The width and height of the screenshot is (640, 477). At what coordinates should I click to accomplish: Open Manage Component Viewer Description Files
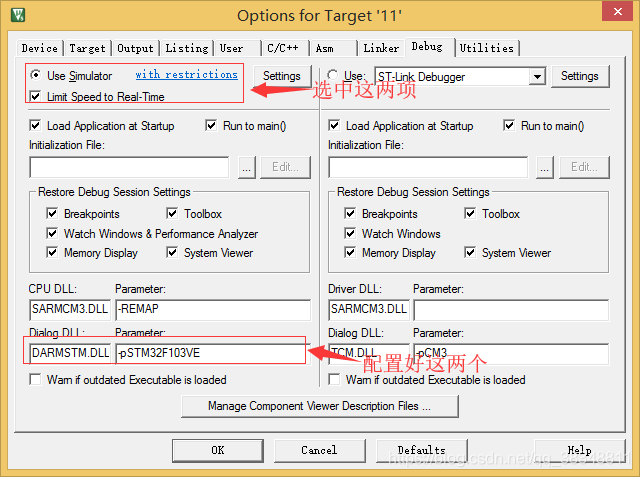320,406
